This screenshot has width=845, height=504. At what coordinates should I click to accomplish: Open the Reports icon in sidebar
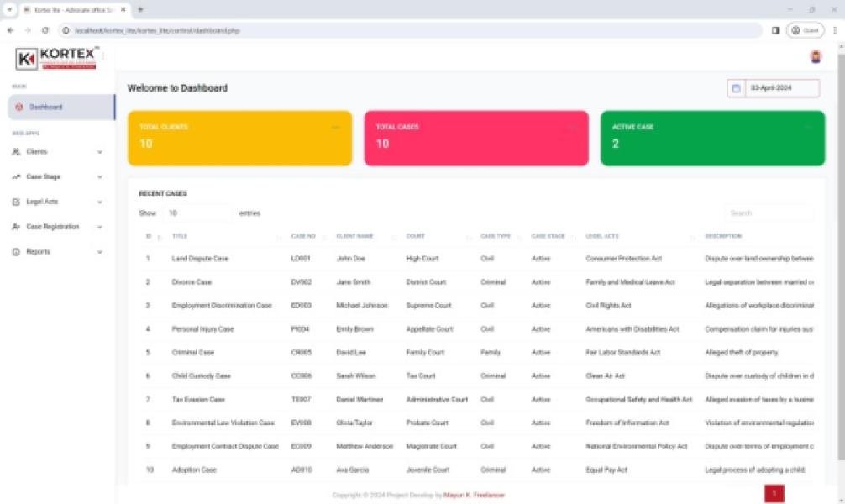[15, 251]
